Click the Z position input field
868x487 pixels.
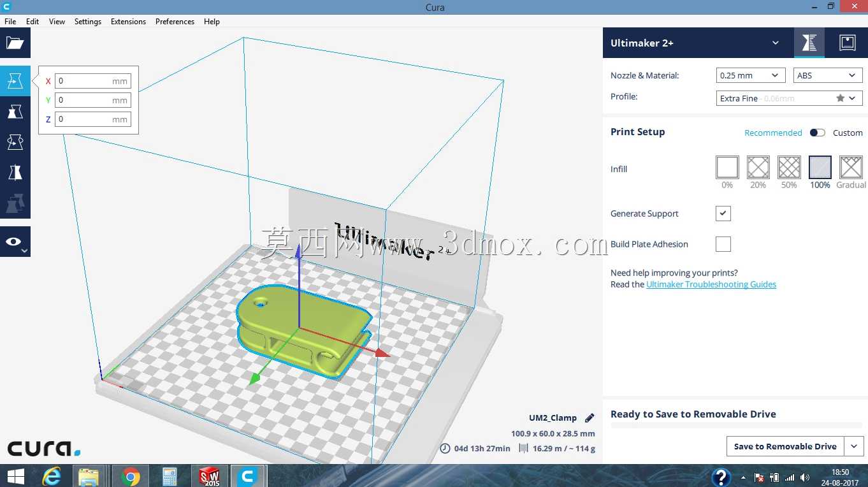click(93, 119)
